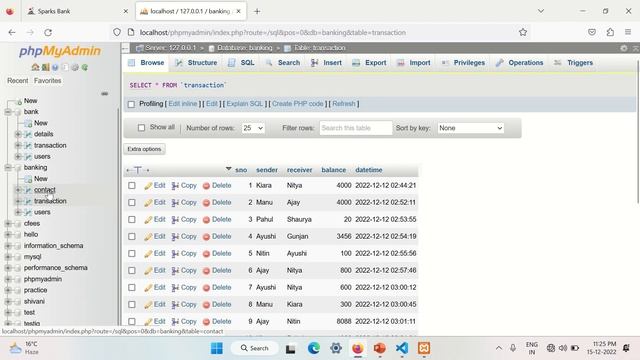The width and height of the screenshot is (640, 360).
Task: Expand the cfees database node
Action: (8, 223)
